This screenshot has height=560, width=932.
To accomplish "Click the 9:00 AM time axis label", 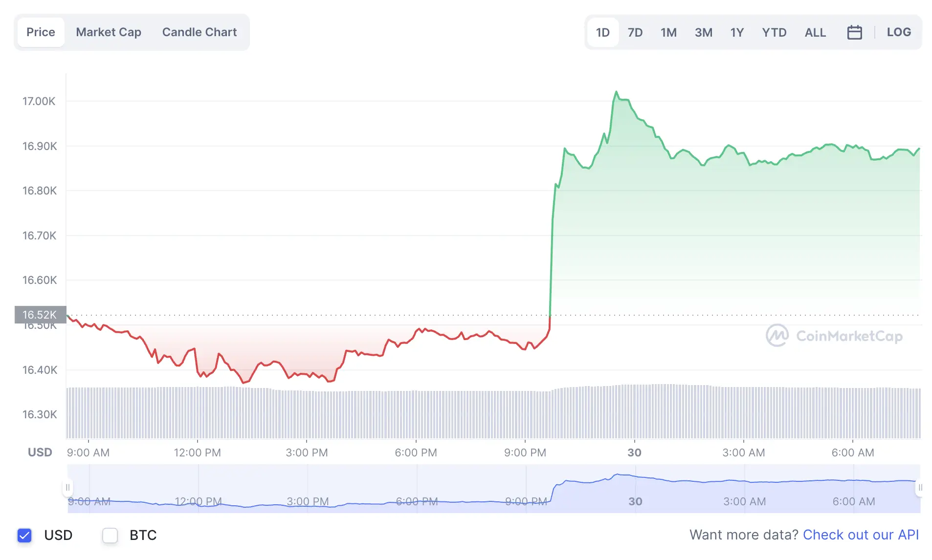I will click(x=88, y=452).
